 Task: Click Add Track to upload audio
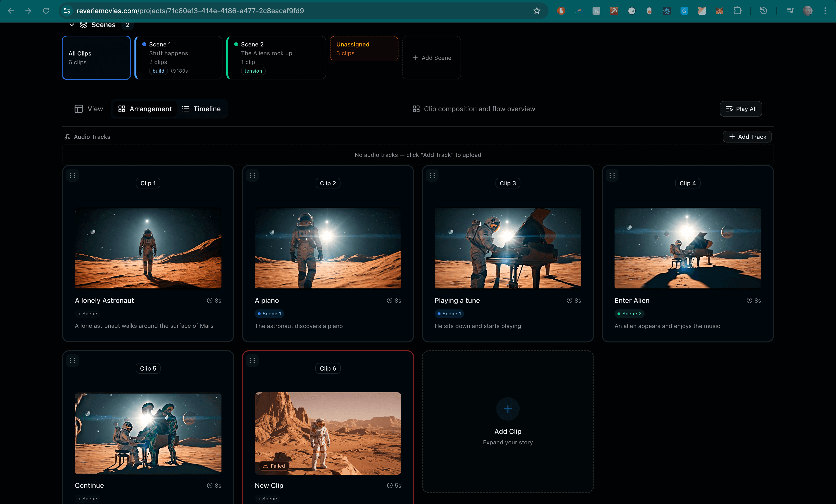tap(747, 137)
